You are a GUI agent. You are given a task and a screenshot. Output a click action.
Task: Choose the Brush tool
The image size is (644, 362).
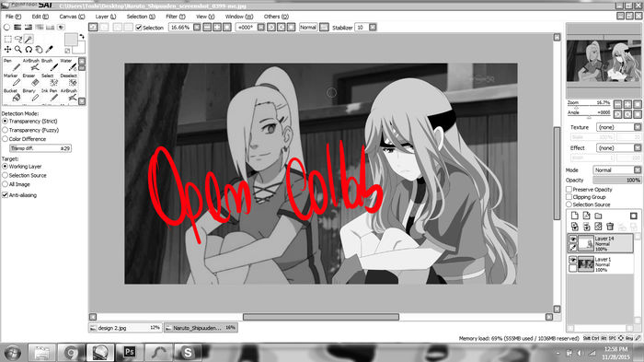(50, 64)
